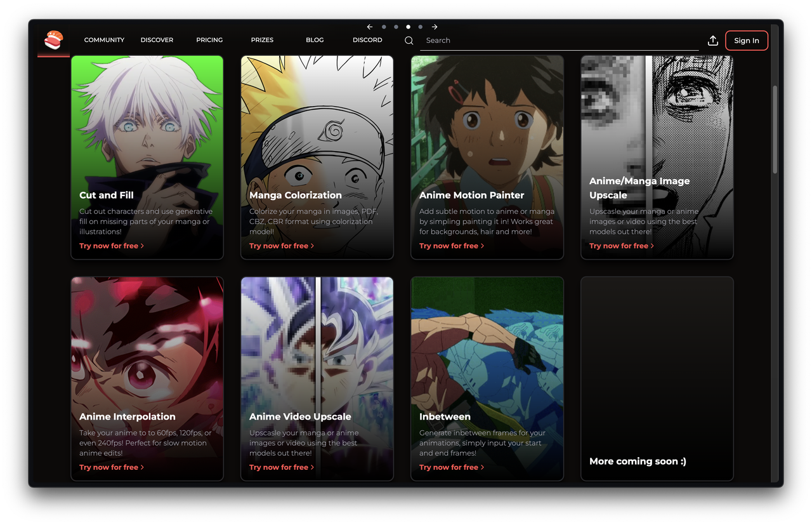Screen dimensions: 812x525
Task: Select the first carousel dot
Action: coord(384,27)
